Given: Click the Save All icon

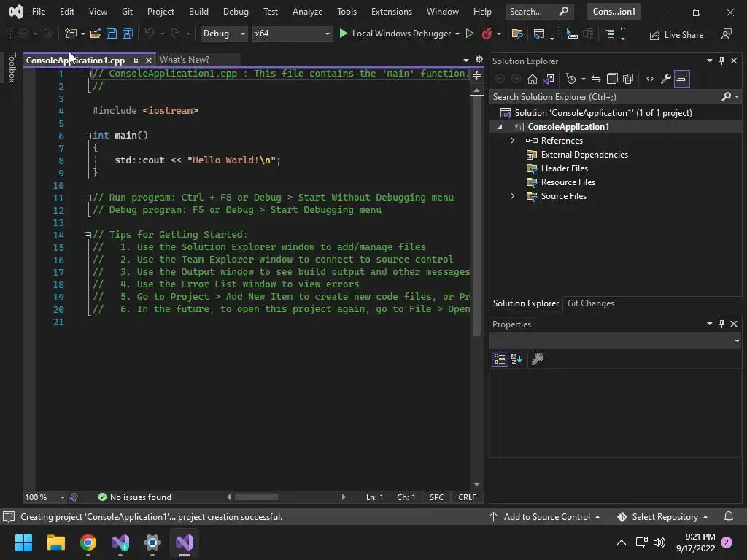Looking at the screenshot, I should click(127, 34).
